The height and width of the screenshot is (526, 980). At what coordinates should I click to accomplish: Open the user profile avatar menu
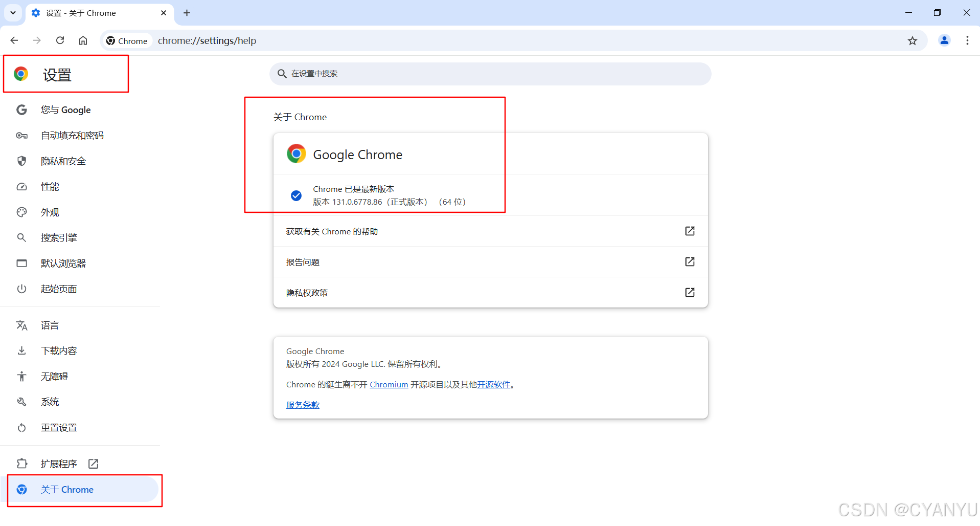click(x=944, y=40)
